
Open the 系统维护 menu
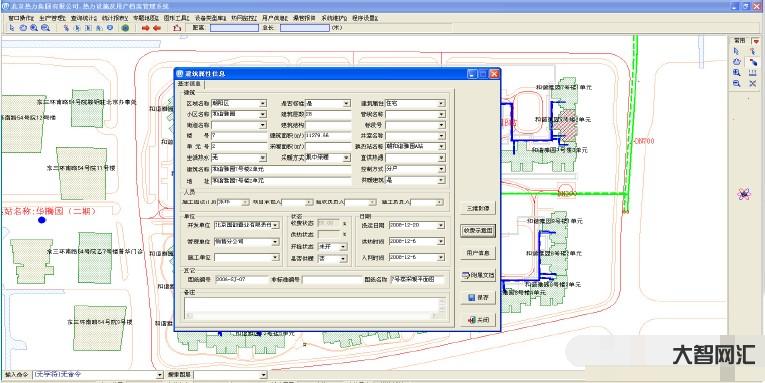pos(334,18)
